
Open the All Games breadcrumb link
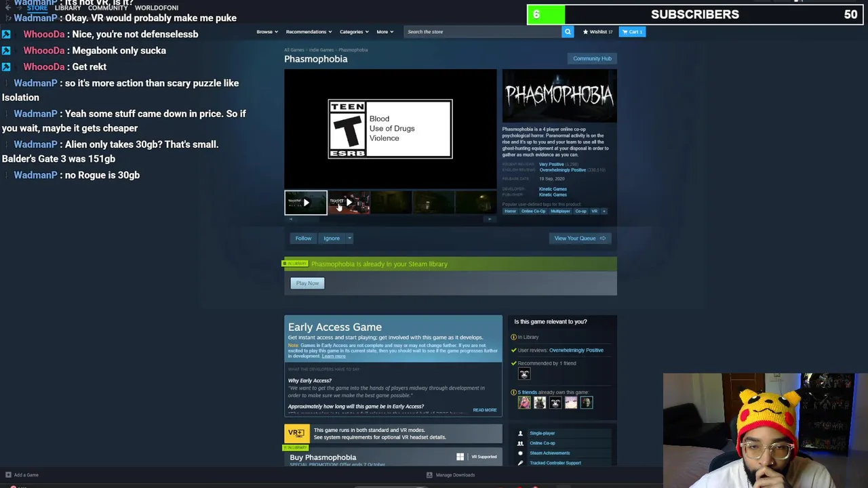click(x=294, y=50)
